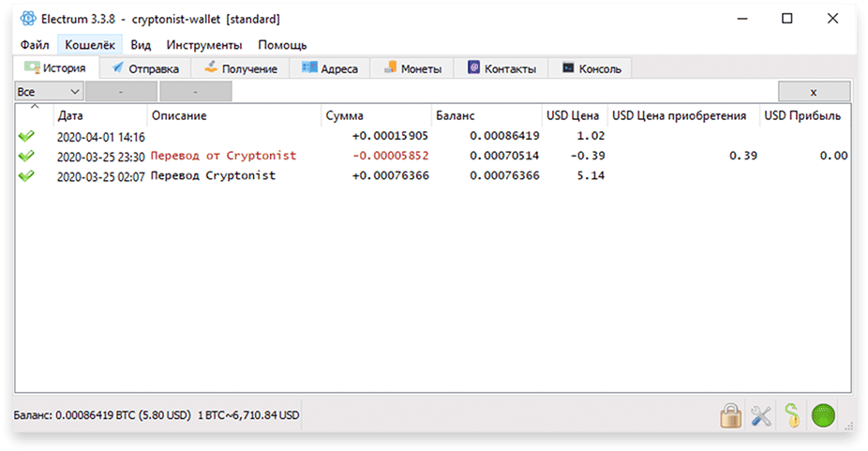Close the Electrum window
Screen dimensions: 868x451
(x=832, y=19)
